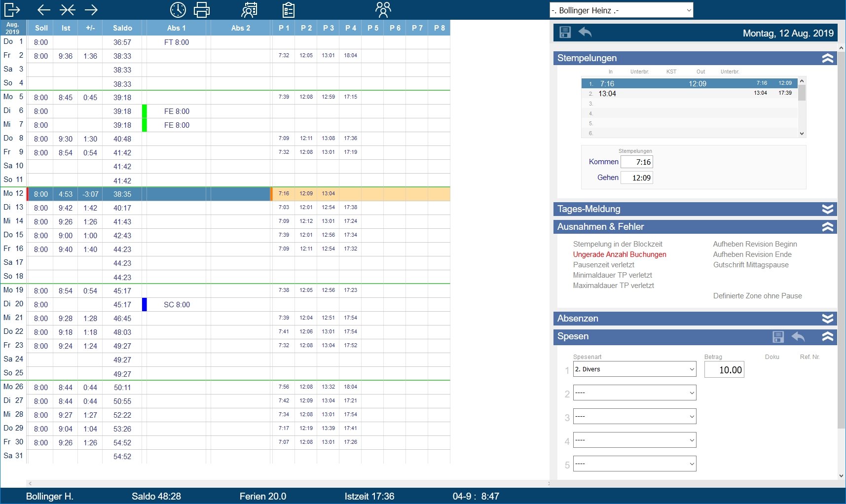The height and width of the screenshot is (504, 846).
Task: Go to next month with right arrow
Action: 91,10
